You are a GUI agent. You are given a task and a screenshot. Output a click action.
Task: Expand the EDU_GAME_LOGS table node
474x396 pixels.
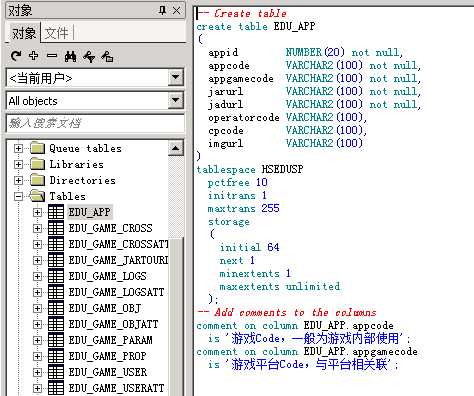[37, 276]
